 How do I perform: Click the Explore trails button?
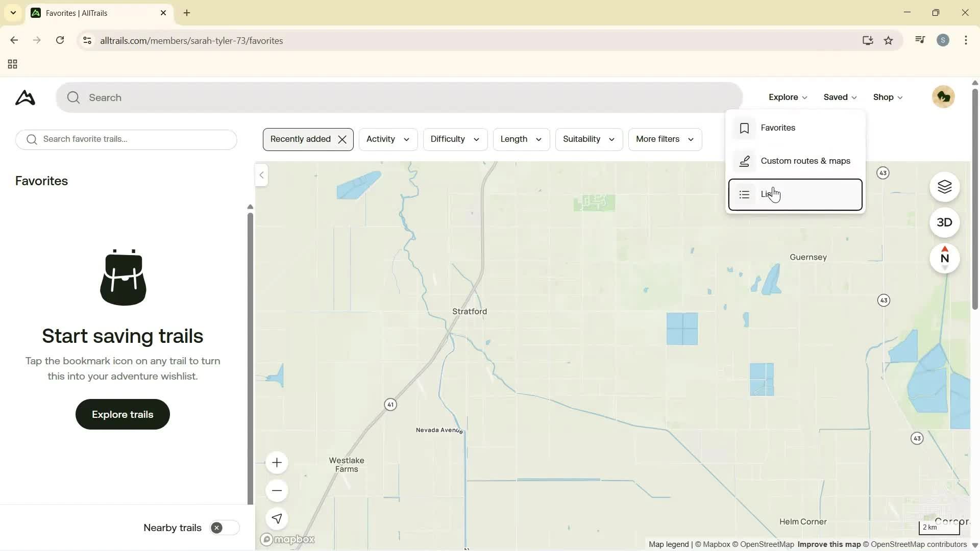pyautogui.click(x=122, y=414)
